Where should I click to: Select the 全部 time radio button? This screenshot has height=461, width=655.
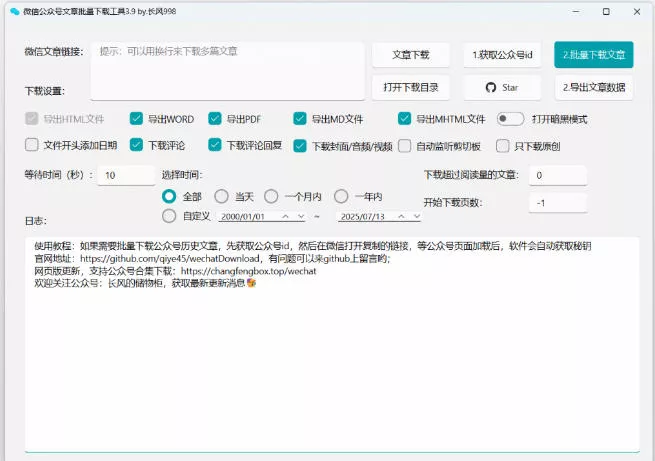pos(169,196)
